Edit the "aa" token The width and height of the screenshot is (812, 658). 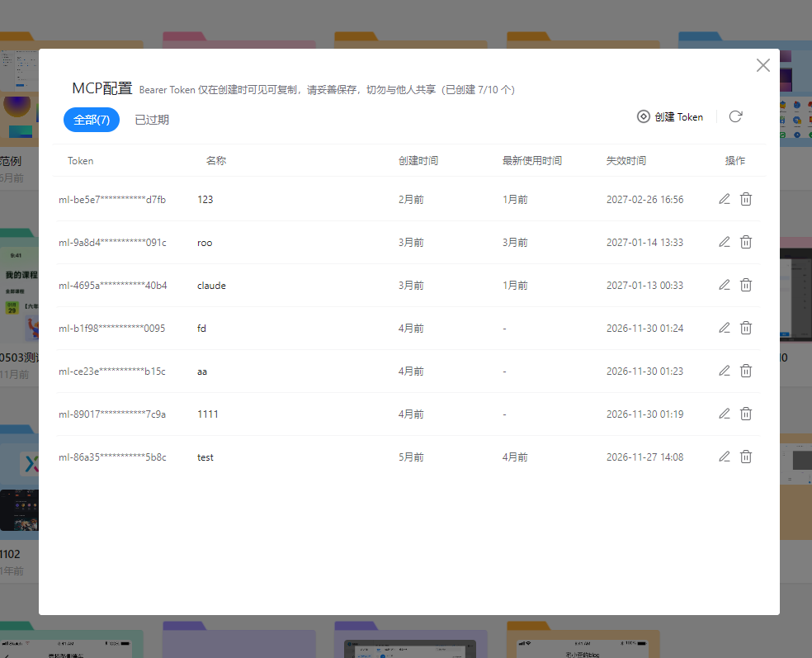(x=724, y=371)
